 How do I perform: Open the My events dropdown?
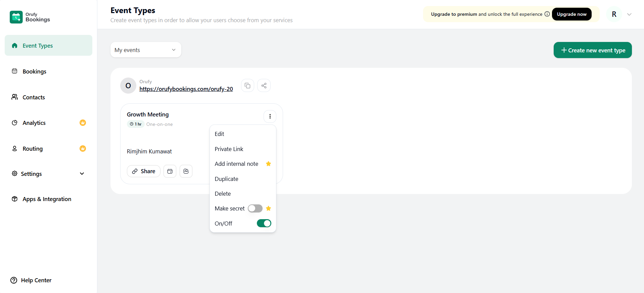[146, 50]
